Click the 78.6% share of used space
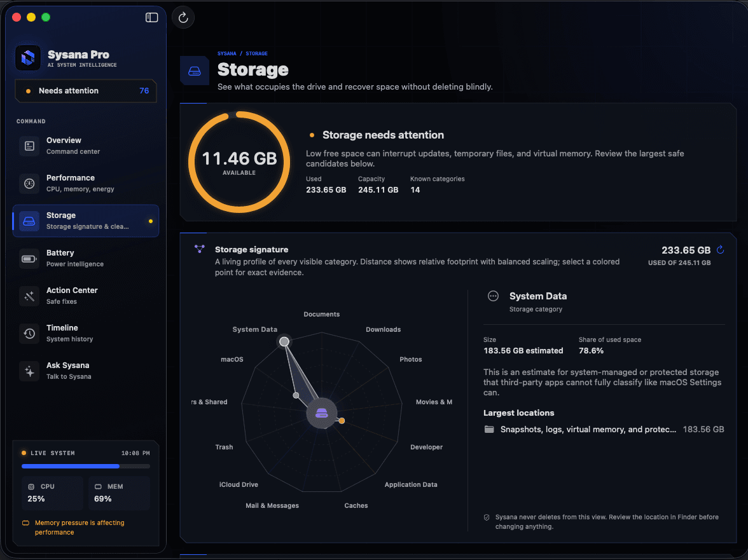 click(x=591, y=351)
